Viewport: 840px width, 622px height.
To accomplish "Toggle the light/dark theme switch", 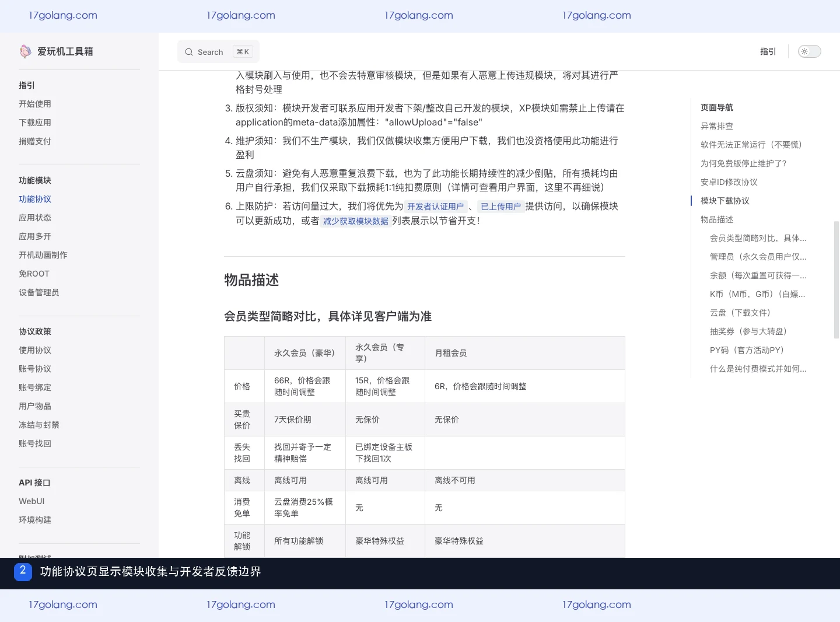I will (x=810, y=51).
